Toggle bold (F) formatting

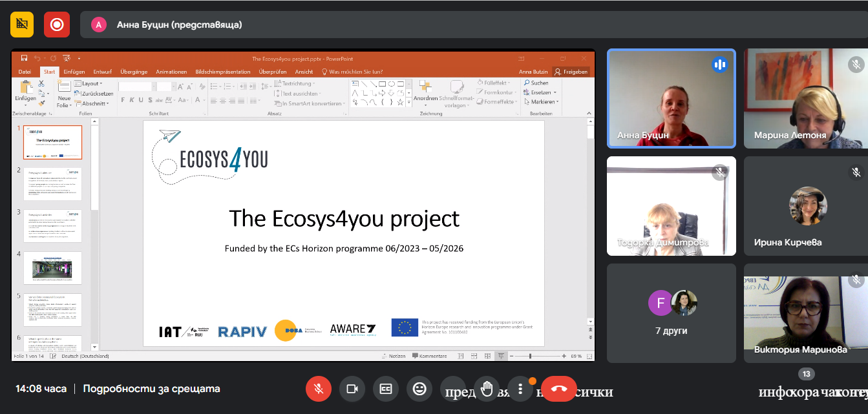click(123, 100)
